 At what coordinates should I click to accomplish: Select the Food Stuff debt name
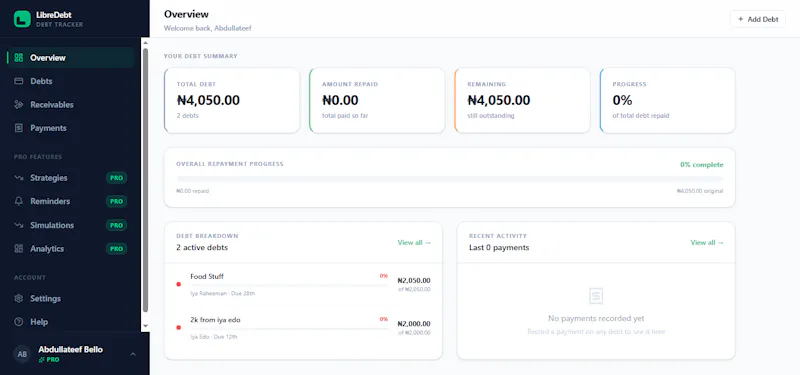coord(207,277)
